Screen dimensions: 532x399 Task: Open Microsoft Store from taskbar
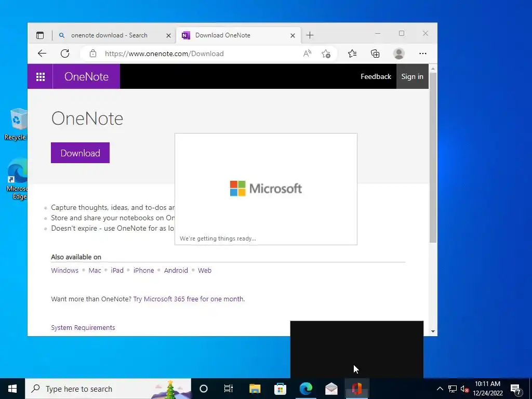[x=280, y=389]
